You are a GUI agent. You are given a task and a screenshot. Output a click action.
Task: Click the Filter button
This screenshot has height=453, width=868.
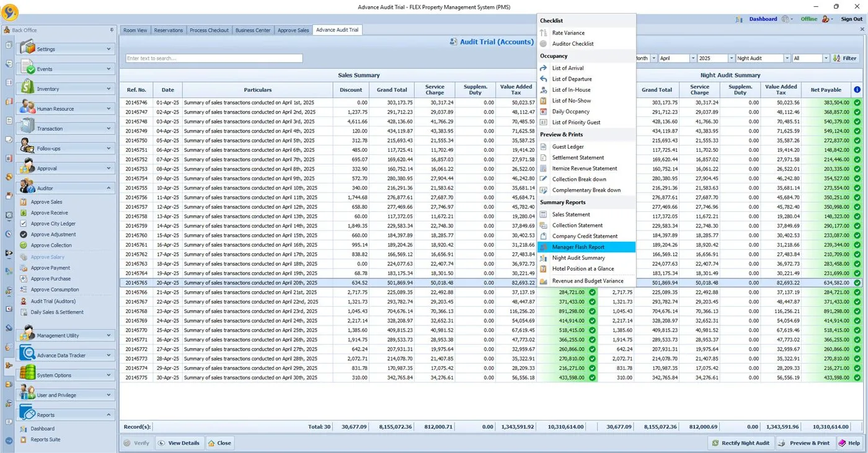(x=846, y=58)
